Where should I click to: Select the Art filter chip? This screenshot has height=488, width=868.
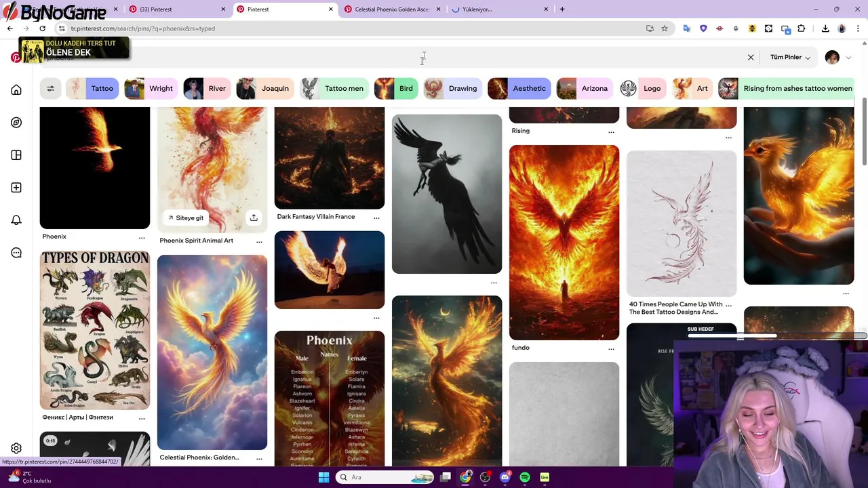tap(692, 88)
